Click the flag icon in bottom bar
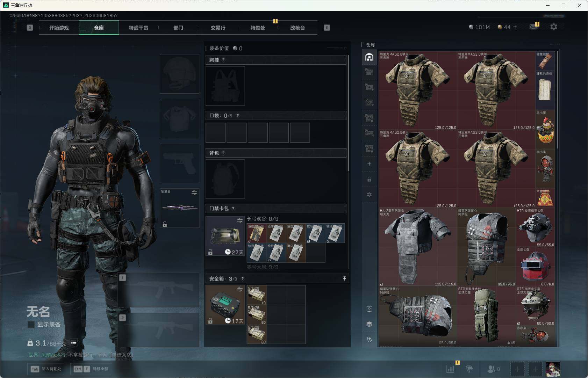This screenshot has width=588, height=378. click(x=469, y=369)
